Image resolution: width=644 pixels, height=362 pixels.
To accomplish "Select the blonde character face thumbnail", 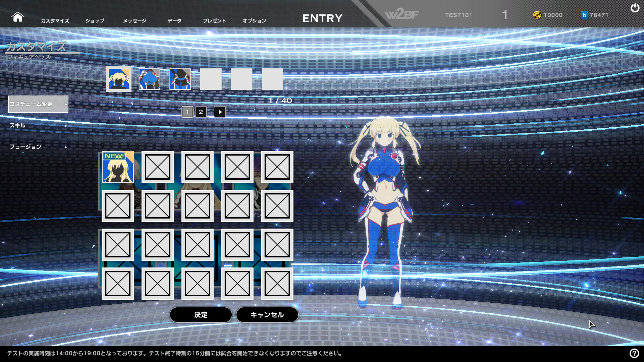I will [119, 79].
